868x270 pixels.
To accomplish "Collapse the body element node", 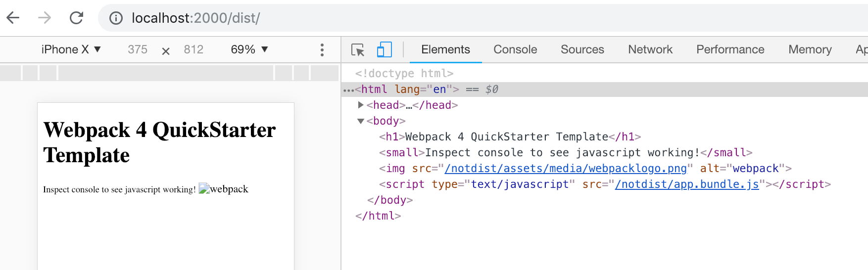I will click(361, 121).
